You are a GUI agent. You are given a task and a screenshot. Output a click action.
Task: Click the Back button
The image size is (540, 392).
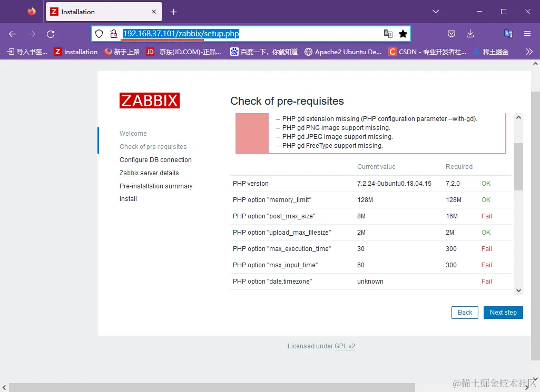point(465,313)
